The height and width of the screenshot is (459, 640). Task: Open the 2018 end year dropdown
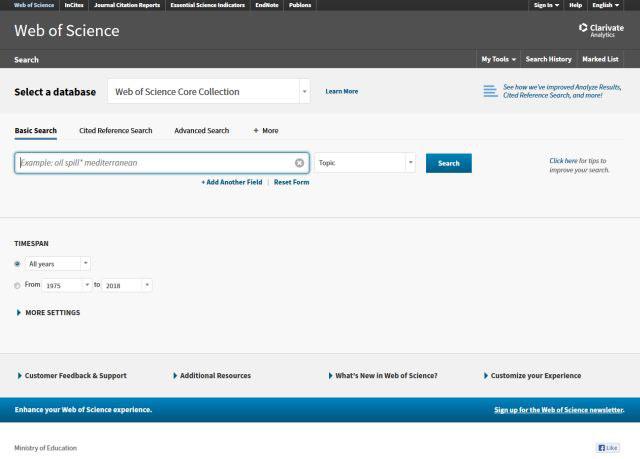127,285
